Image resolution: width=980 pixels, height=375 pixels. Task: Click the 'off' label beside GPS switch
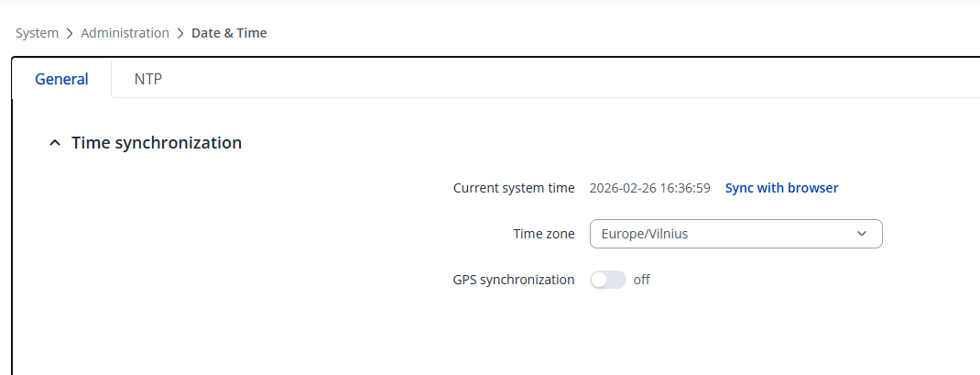(641, 280)
